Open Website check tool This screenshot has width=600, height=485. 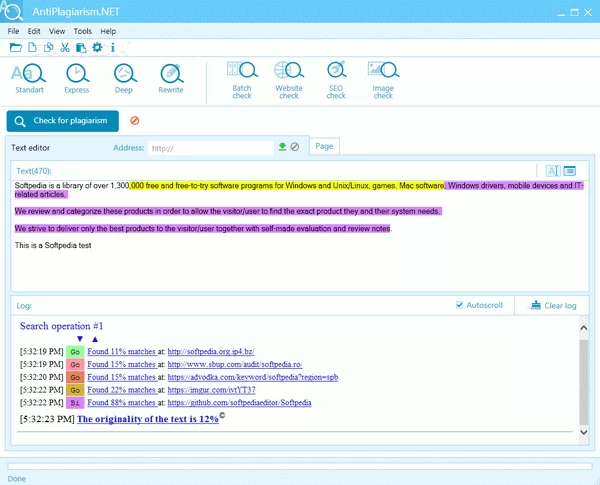pos(289,80)
